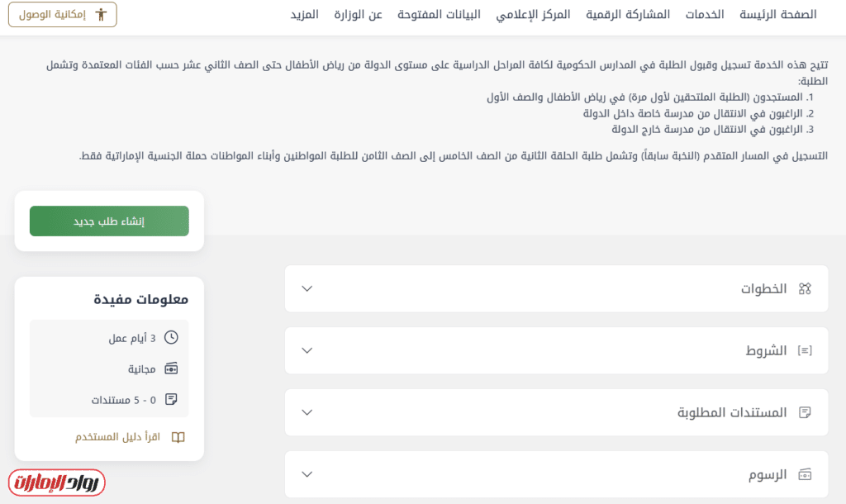Click the note icon beside مستندات count

pyautogui.click(x=171, y=399)
